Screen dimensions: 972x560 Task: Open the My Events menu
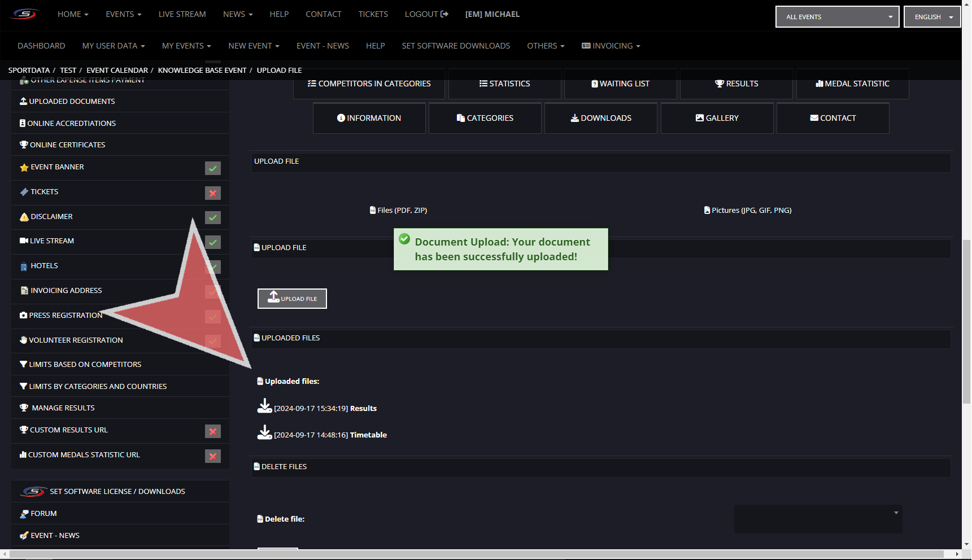click(186, 46)
